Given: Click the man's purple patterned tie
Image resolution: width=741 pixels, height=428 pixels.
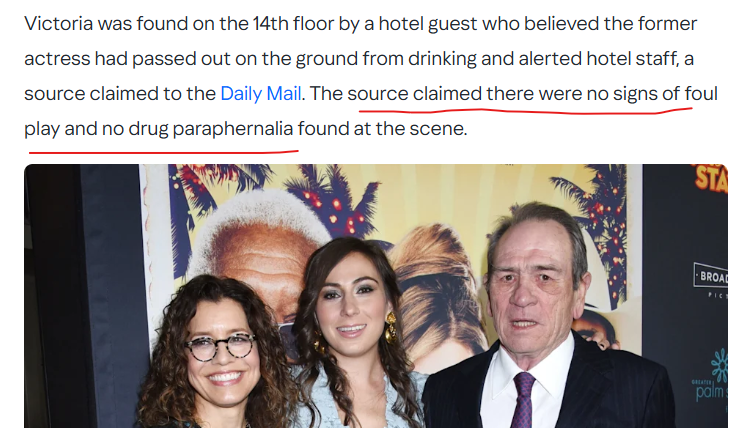Looking at the screenshot, I should (523, 400).
